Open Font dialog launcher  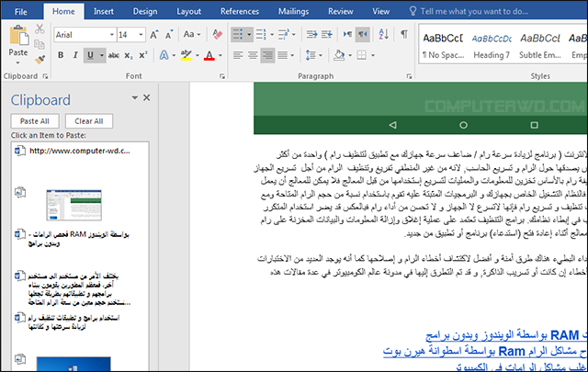tap(222, 76)
